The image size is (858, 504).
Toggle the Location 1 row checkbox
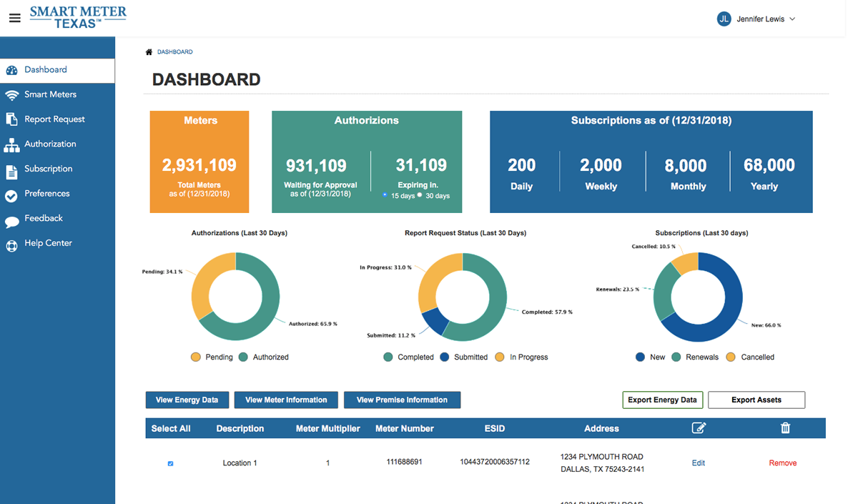pos(170,463)
